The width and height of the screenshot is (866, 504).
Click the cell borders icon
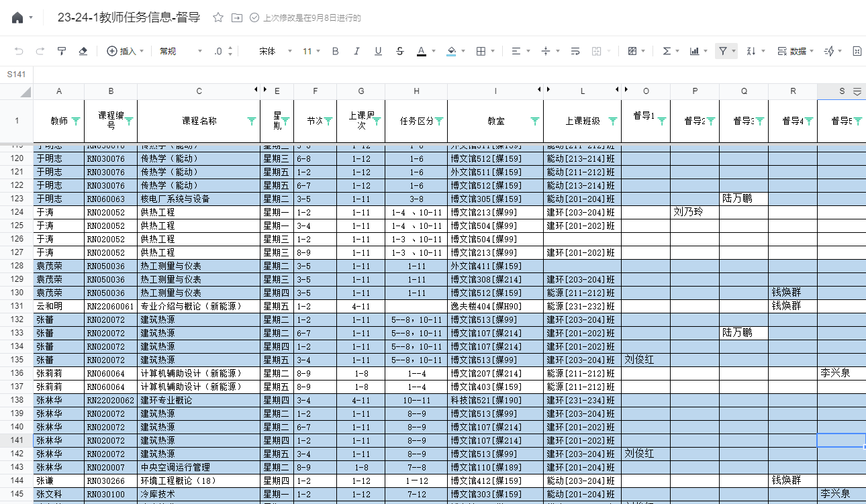coord(481,51)
